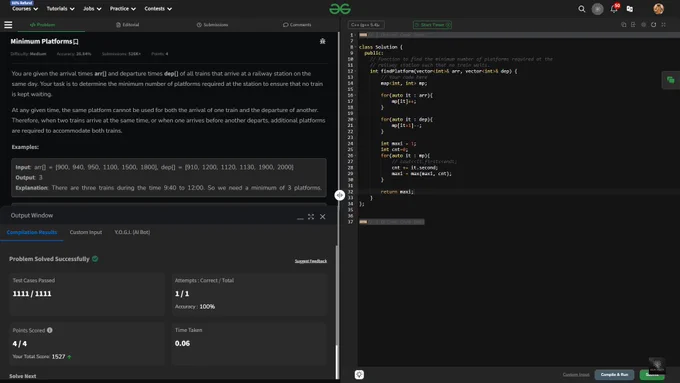Expand the Output Window to fullscreen
Image resolution: width=680 pixels, height=383 pixels.
click(311, 216)
